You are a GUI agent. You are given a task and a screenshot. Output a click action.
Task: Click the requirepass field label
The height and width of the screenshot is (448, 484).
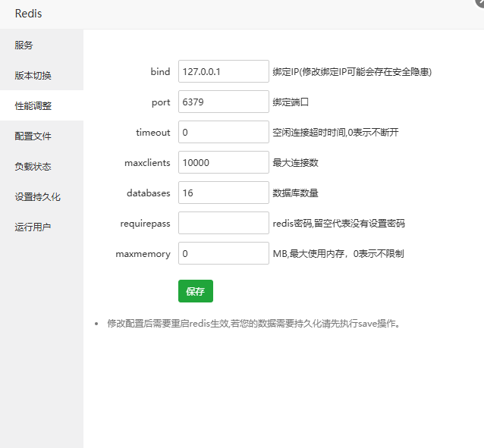click(145, 224)
